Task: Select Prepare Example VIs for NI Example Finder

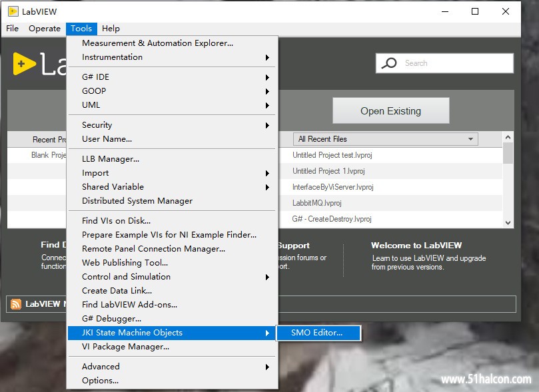Action: click(x=172, y=235)
